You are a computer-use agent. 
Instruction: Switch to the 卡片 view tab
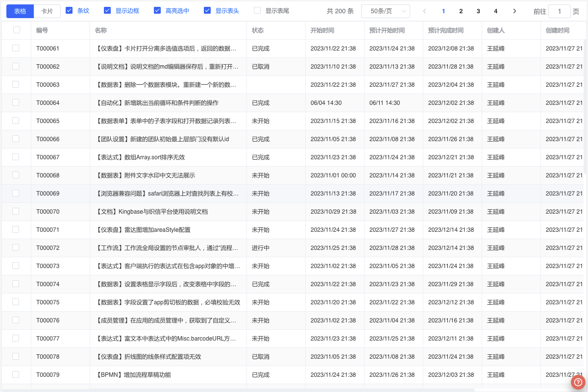pyautogui.click(x=47, y=11)
